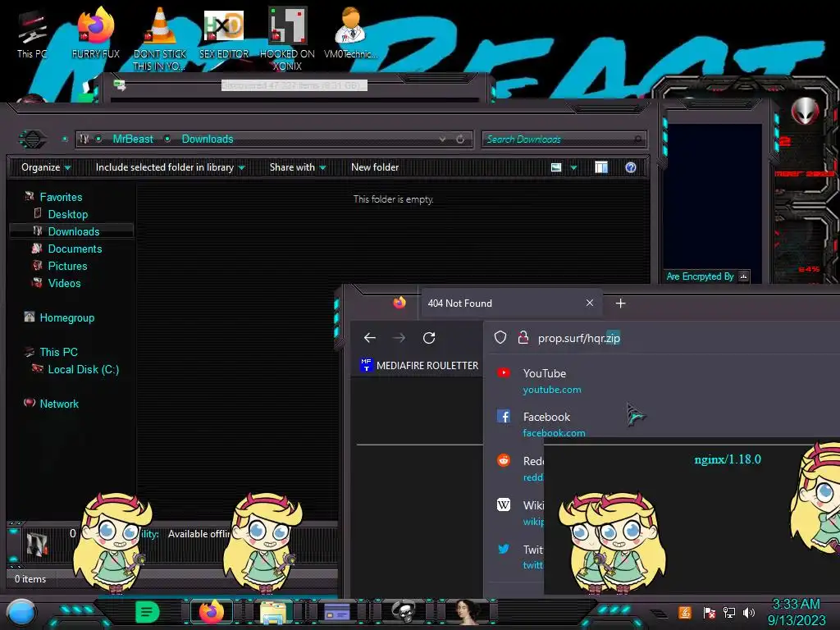Open the SEX EDITOR HxD shortcut
Screen dimensions: 840x630
coord(224,33)
